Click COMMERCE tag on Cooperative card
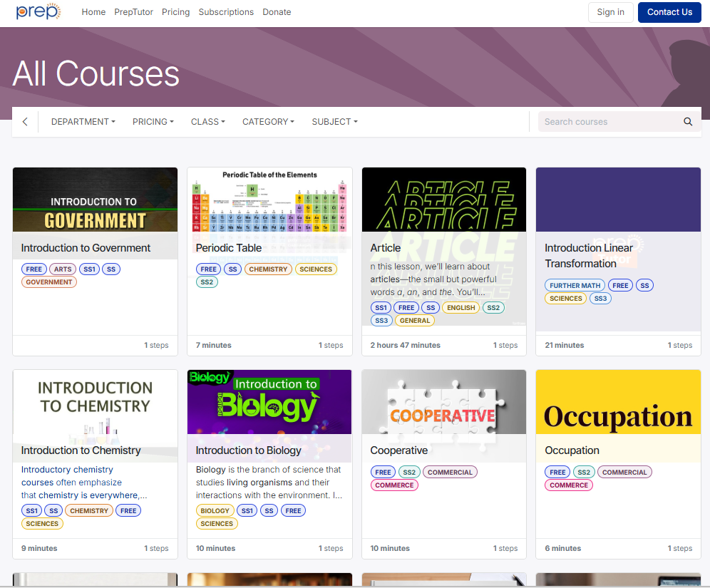 tap(394, 485)
